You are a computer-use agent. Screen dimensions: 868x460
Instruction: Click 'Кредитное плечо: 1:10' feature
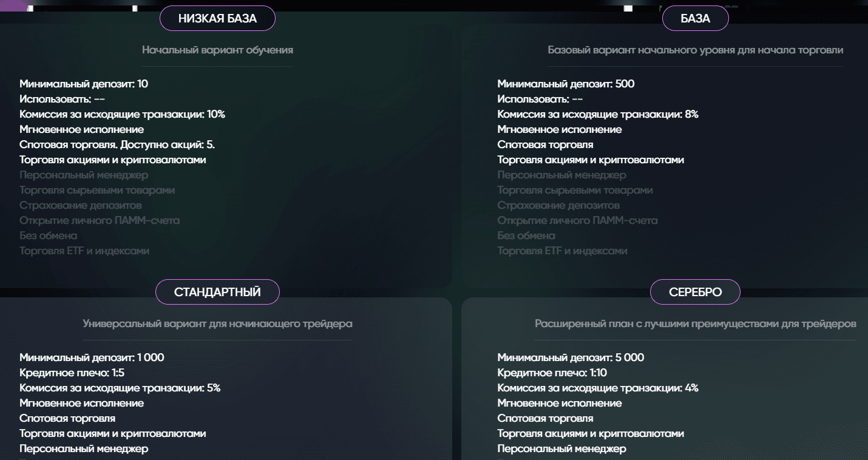[x=552, y=373]
